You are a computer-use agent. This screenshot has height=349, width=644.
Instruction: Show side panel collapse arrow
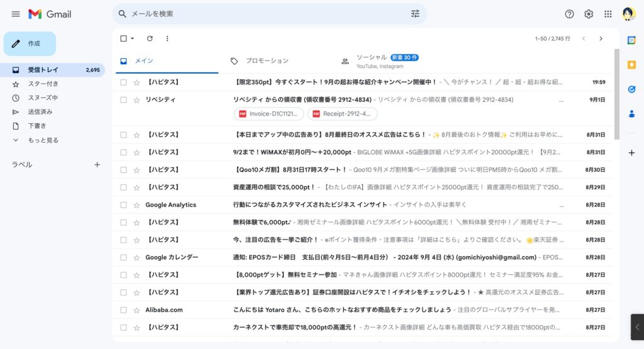(637, 327)
